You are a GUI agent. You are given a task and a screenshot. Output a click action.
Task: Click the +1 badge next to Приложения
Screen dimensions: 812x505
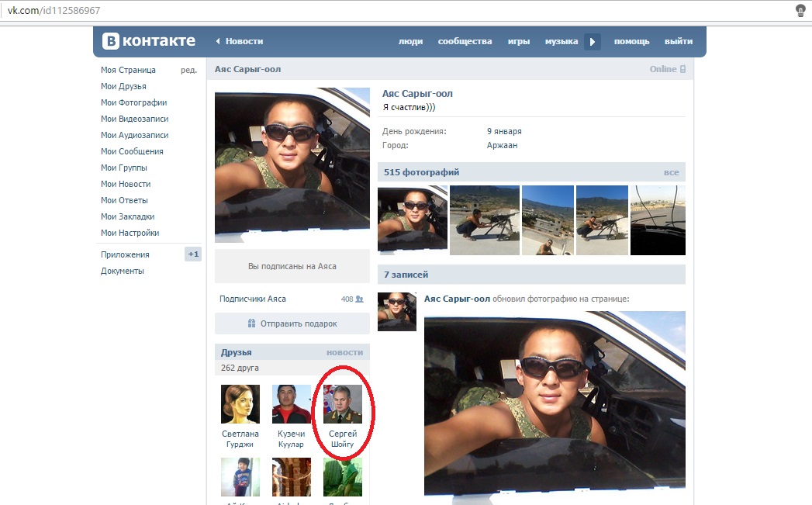(193, 254)
